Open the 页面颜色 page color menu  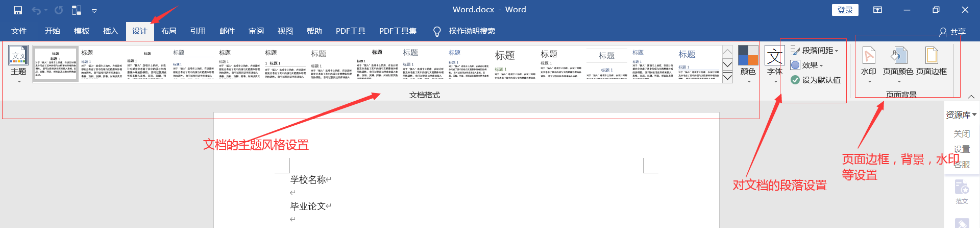coord(898,64)
